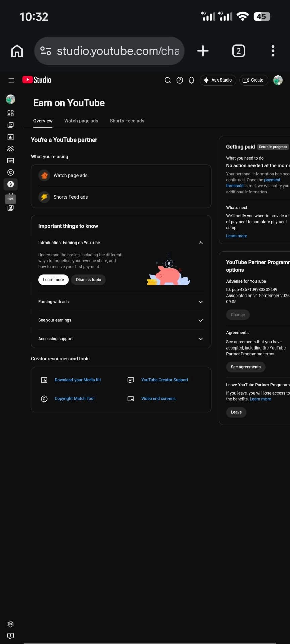Open account avatar in Studio header
Screen dimensions: 290x644
coord(278,80)
